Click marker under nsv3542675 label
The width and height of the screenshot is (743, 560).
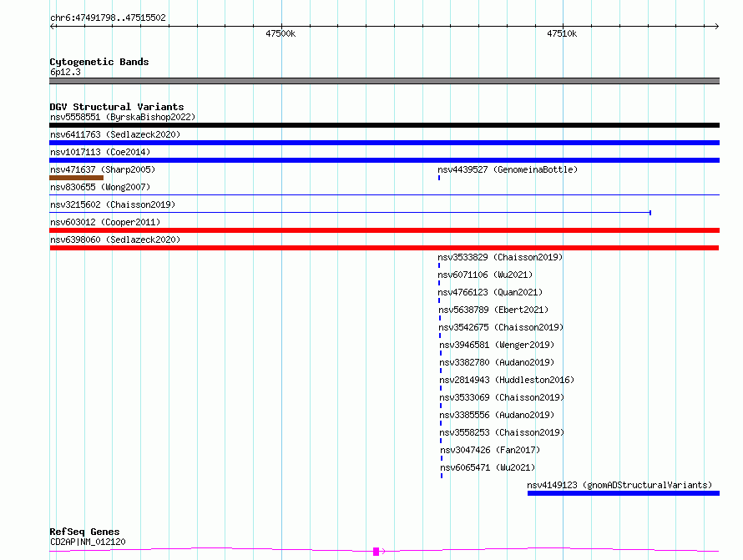440,335
